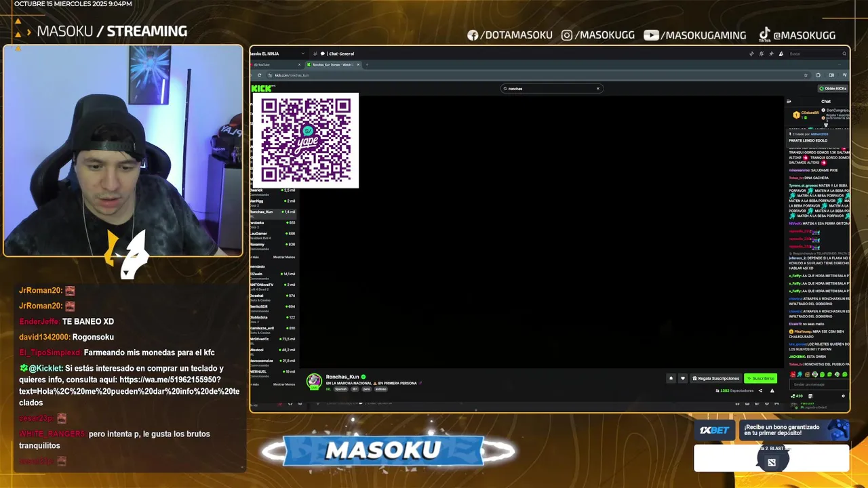Click the 'Regala Suscripciones' button
This screenshot has height=488, width=868.
(715, 378)
